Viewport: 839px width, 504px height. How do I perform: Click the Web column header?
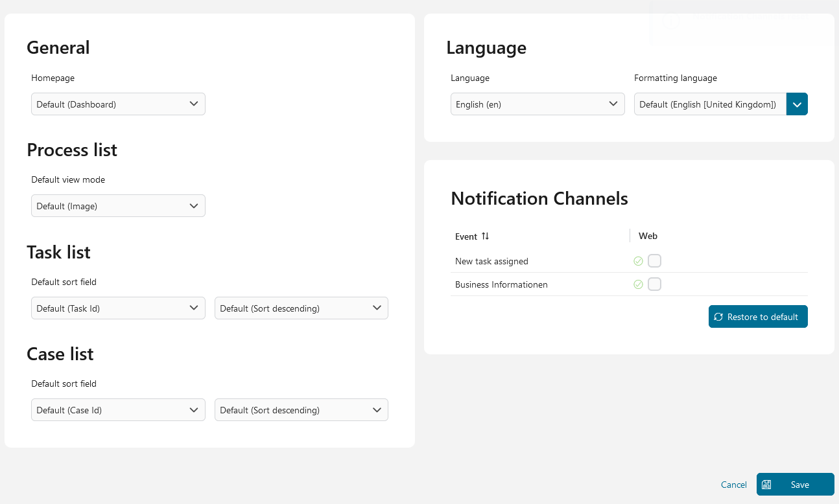[648, 236]
